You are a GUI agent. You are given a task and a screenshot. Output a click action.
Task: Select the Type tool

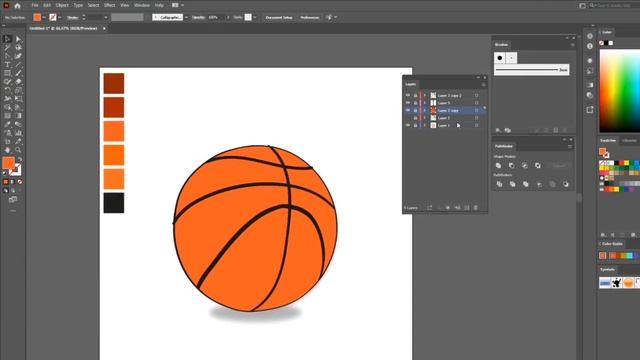7,64
